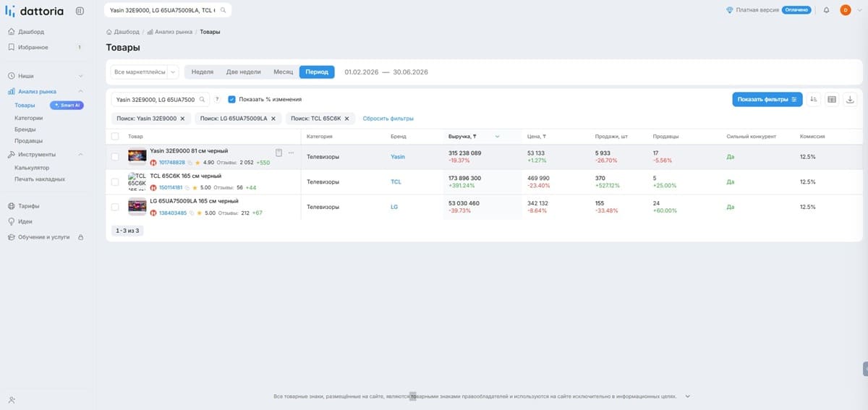Click the LG 65UA75009LA product thumbnail
Image resolution: width=868 pixels, height=410 pixels.
(x=137, y=207)
